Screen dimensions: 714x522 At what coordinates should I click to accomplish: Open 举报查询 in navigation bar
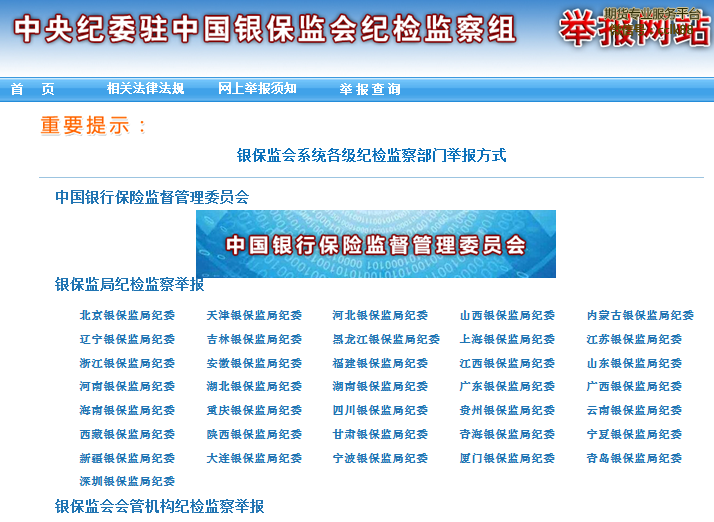coord(370,89)
